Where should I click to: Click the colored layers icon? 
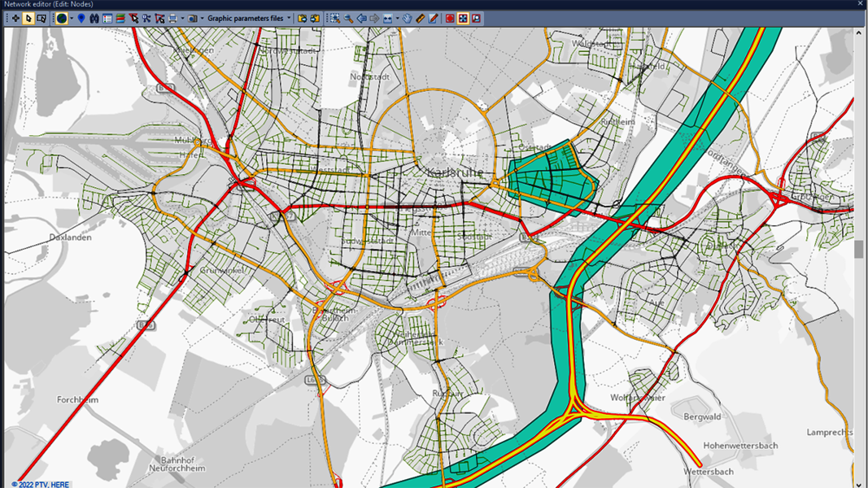pos(120,18)
